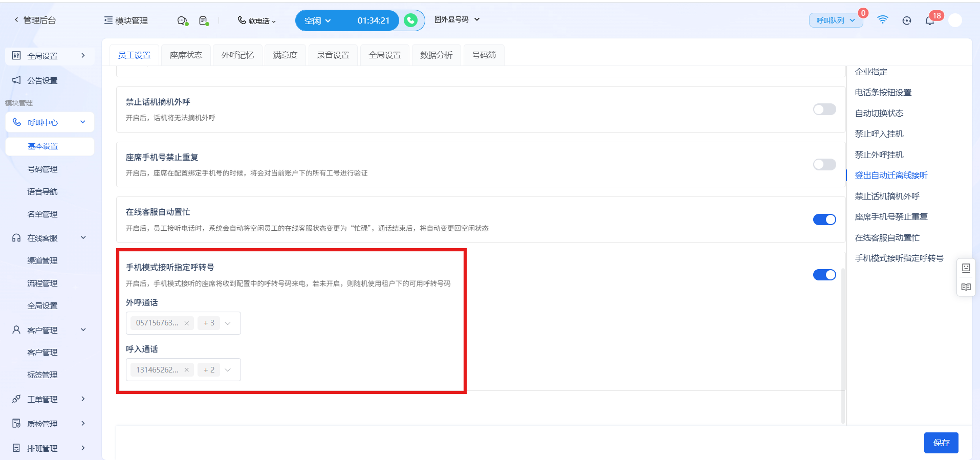
Task: Disable 在线客服自动置忙 switch
Action: click(824, 220)
